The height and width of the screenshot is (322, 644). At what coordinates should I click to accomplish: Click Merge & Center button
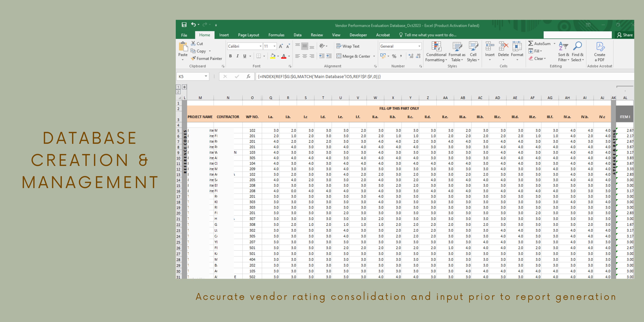click(353, 56)
